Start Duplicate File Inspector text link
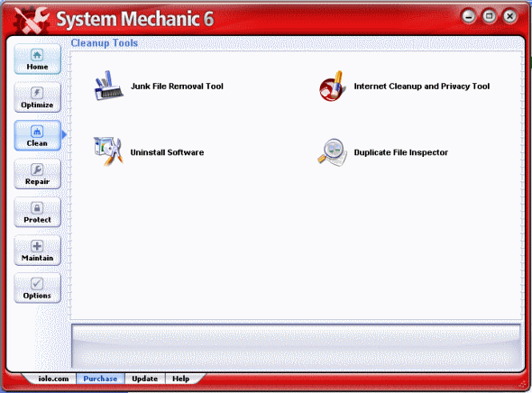 [x=401, y=152]
